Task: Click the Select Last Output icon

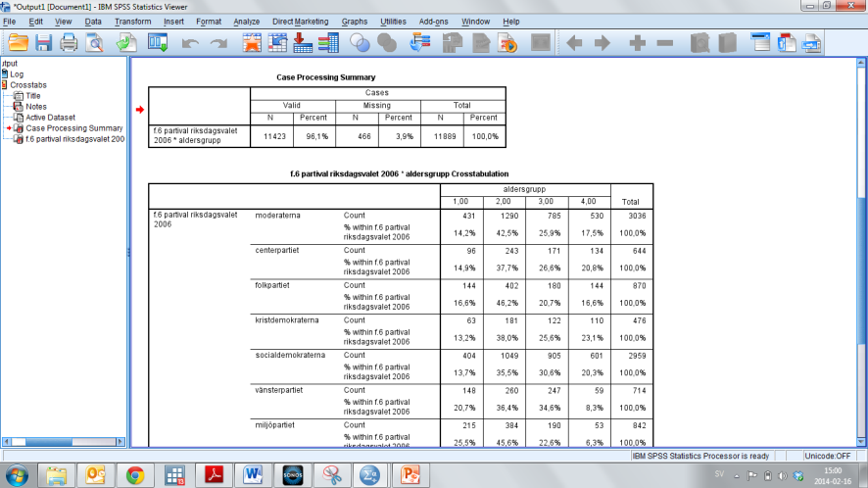Action: click(x=420, y=43)
